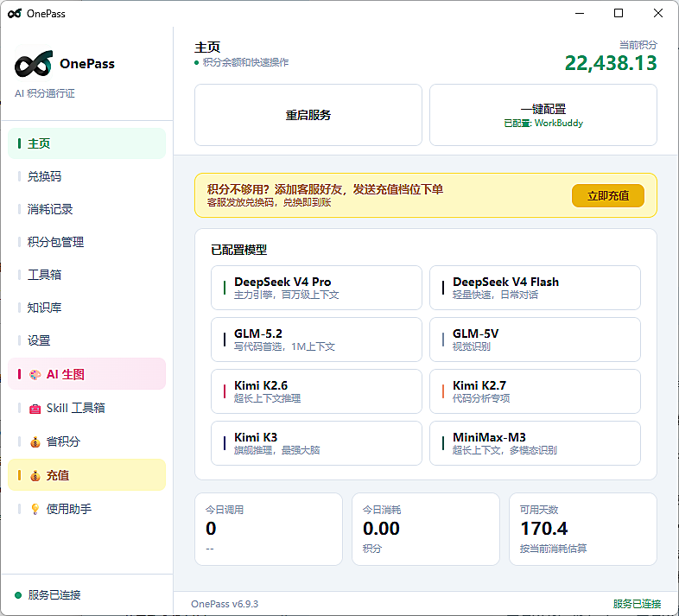
Task: Click the toolbox icon beside Skill 工具箱
Action: (x=35, y=408)
